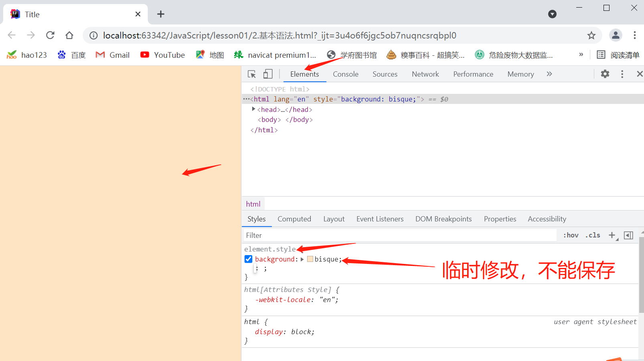Toggle the .cls classes button
The height and width of the screenshot is (361, 644).
[593, 235]
